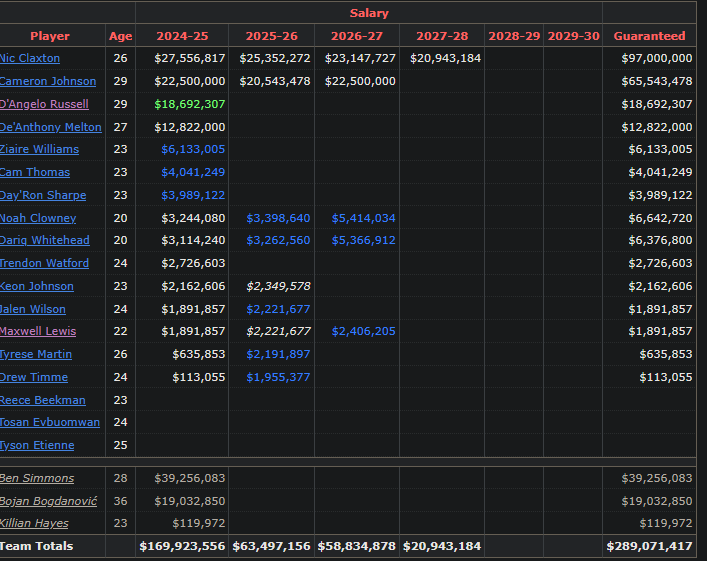Open De'Anthony Melton player link

point(50,127)
